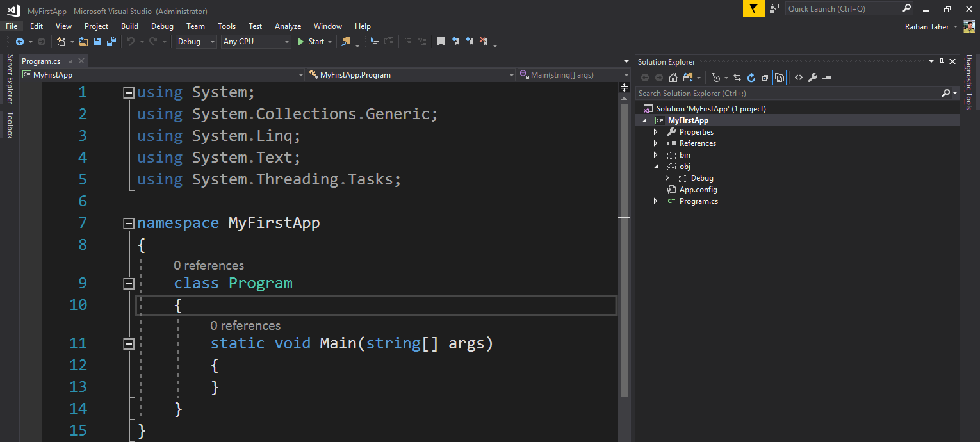Click the search magnifier in Solution Explorer
This screenshot has width=980, height=442.
pyautogui.click(x=945, y=94)
